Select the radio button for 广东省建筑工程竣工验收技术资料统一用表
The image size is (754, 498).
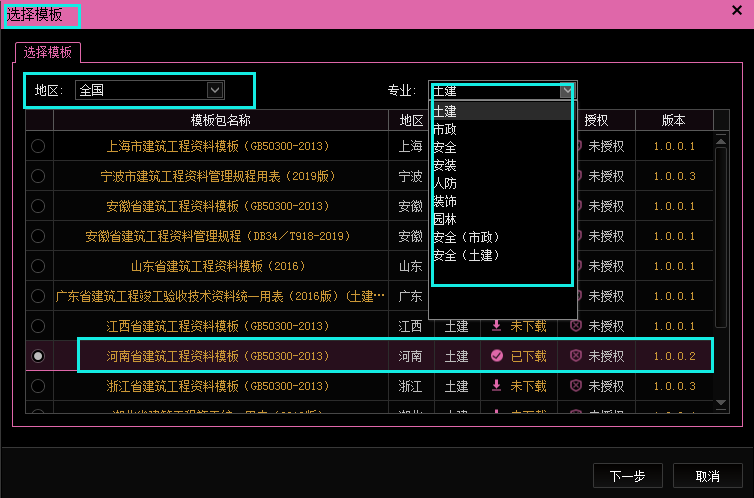[38, 296]
